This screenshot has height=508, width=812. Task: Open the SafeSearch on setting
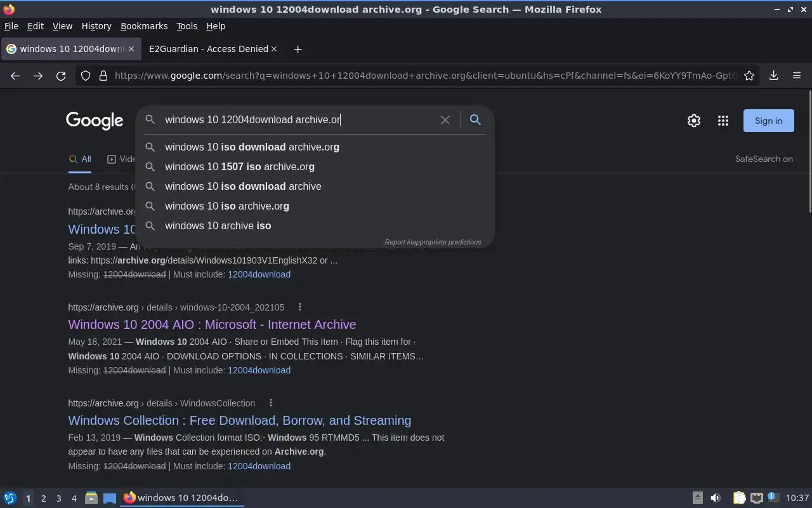pos(764,159)
